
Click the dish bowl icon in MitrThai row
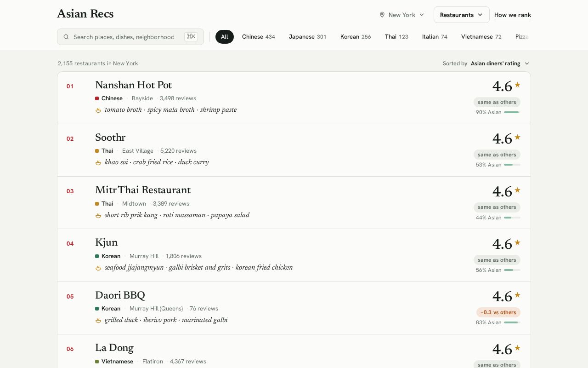(98, 215)
